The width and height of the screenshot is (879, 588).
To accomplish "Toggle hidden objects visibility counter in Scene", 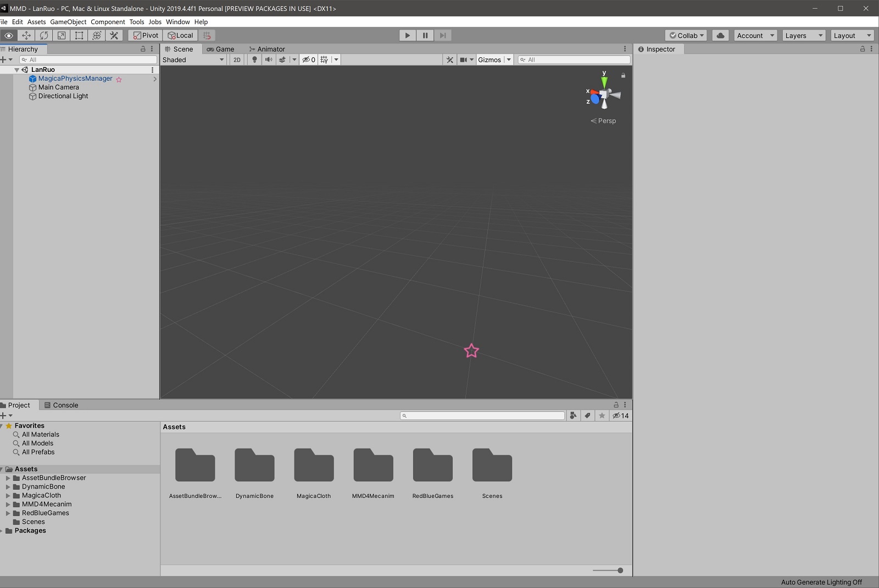I will [x=309, y=60].
